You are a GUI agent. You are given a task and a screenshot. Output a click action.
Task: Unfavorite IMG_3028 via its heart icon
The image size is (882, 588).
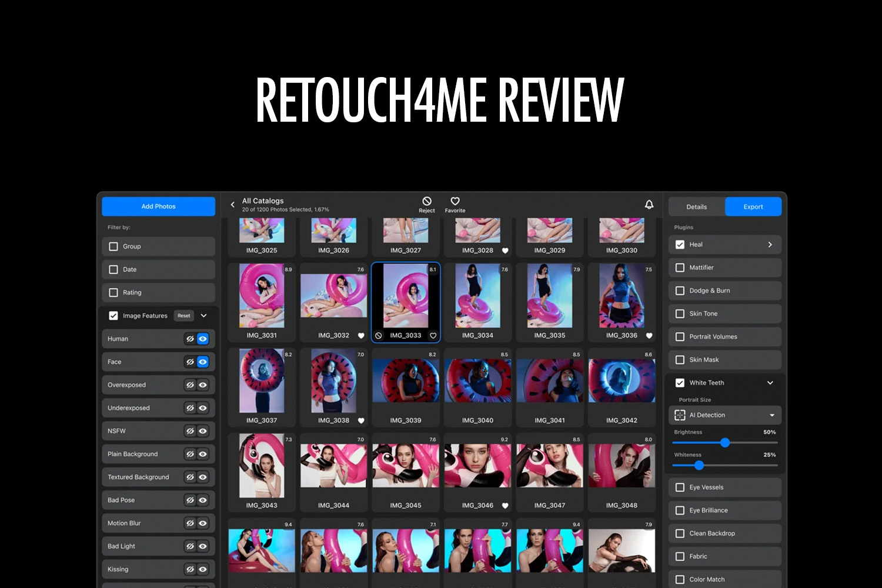tap(505, 250)
